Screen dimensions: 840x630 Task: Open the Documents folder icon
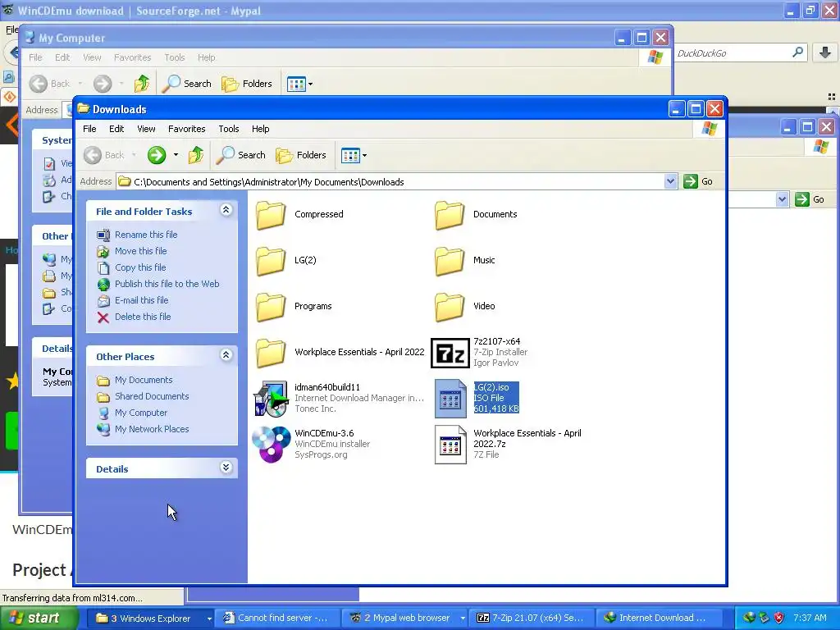coord(450,215)
